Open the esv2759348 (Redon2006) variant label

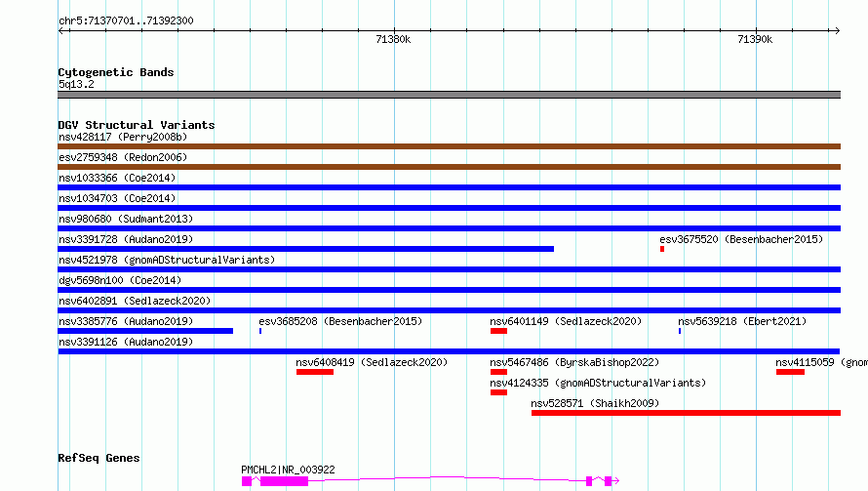(123, 157)
